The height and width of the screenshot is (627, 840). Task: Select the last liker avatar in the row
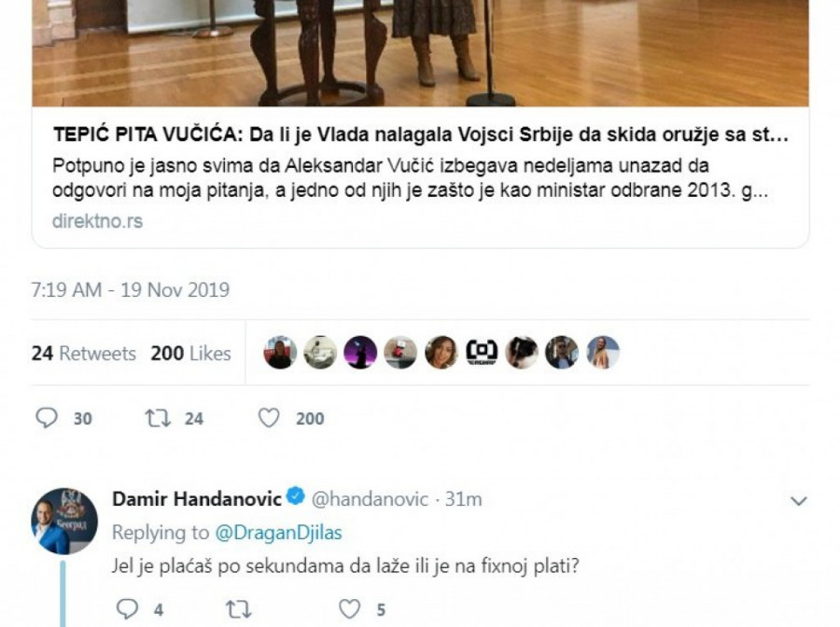pyautogui.click(x=603, y=353)
